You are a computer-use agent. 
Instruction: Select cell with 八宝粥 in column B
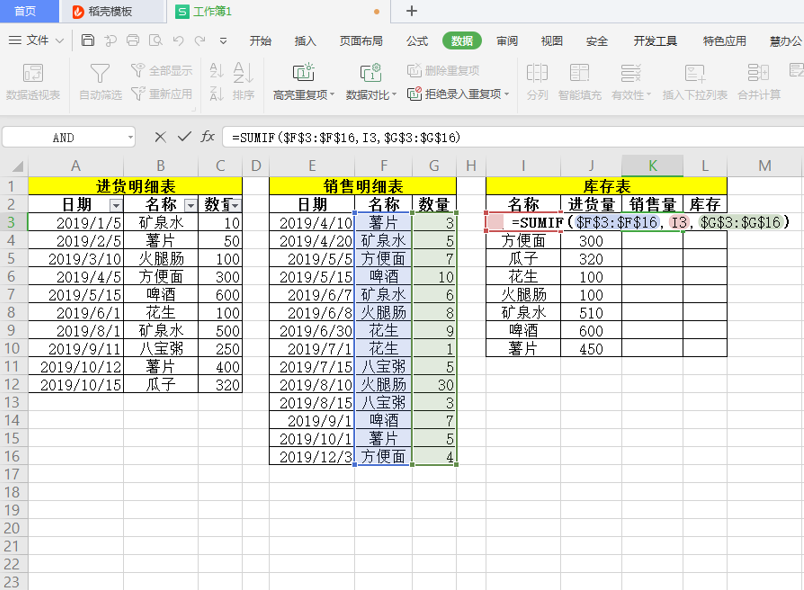point(161,349)
